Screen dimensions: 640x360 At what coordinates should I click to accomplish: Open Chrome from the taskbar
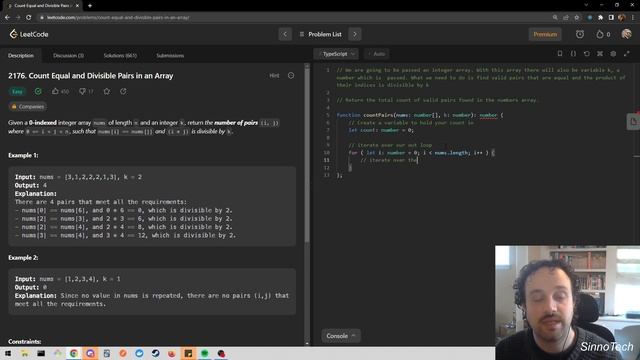pyautogui.click(x=74, y=353)
